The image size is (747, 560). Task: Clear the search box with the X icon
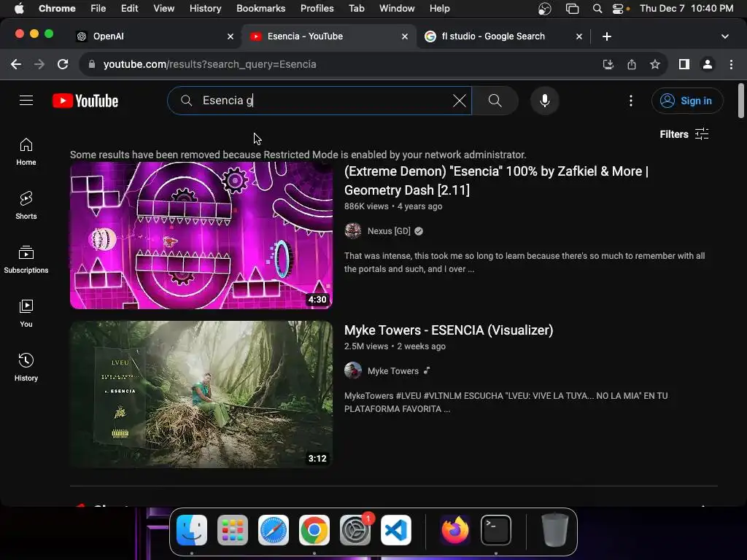click(460, 101)
